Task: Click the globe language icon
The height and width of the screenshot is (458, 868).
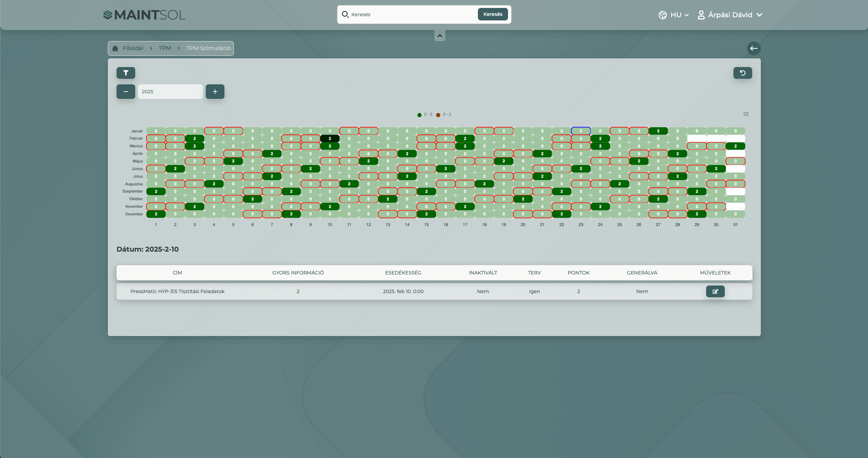Action: 663,15
